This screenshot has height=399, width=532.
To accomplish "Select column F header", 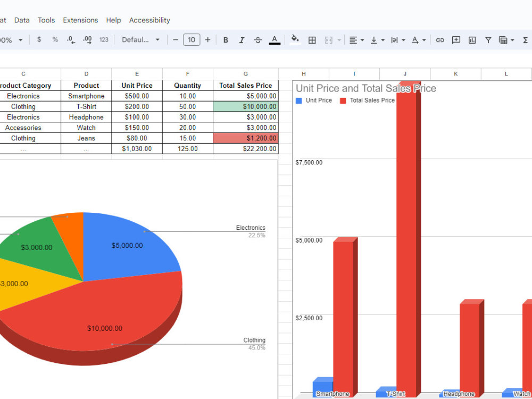I will 188,74.
